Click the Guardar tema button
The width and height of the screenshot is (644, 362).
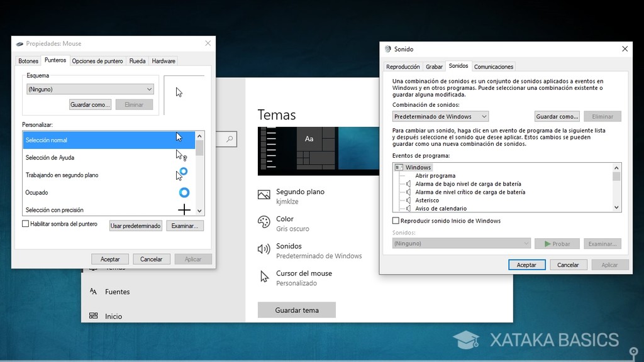[x=296, y=310]
